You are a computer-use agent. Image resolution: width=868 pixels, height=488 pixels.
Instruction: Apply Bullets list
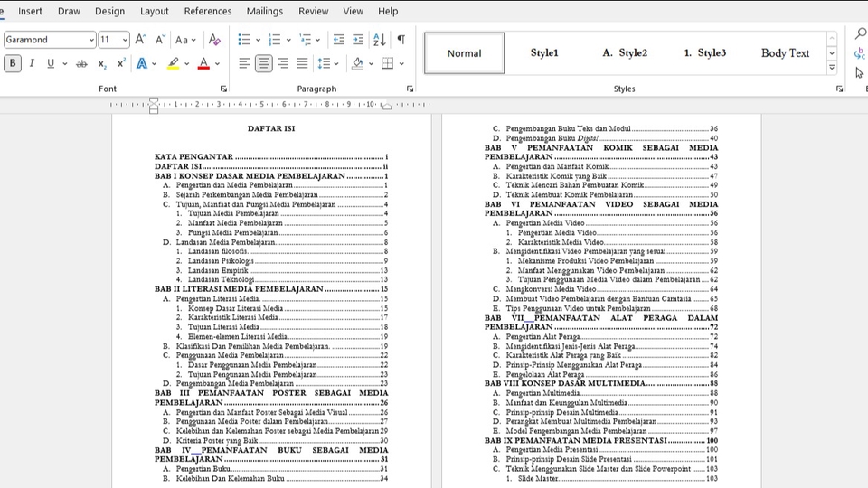pos(244,40)
